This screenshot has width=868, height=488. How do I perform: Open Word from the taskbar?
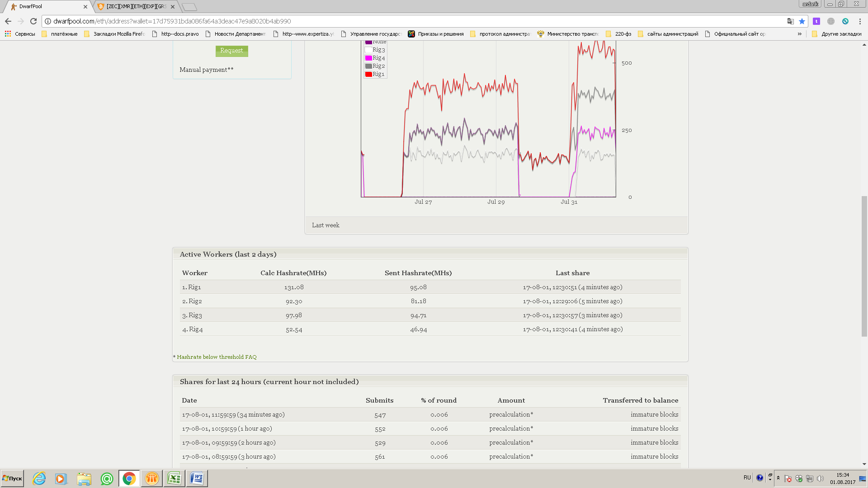(x=197, y=479)
